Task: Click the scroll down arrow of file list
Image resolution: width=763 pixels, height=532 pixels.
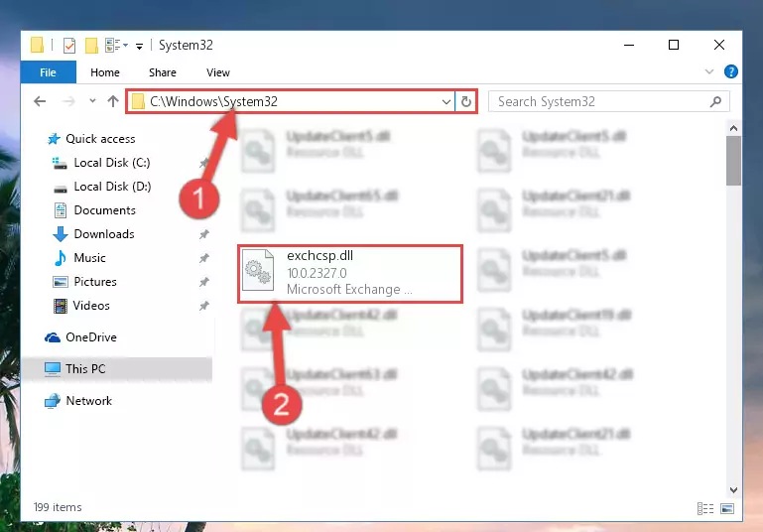Action: (733, 489)
